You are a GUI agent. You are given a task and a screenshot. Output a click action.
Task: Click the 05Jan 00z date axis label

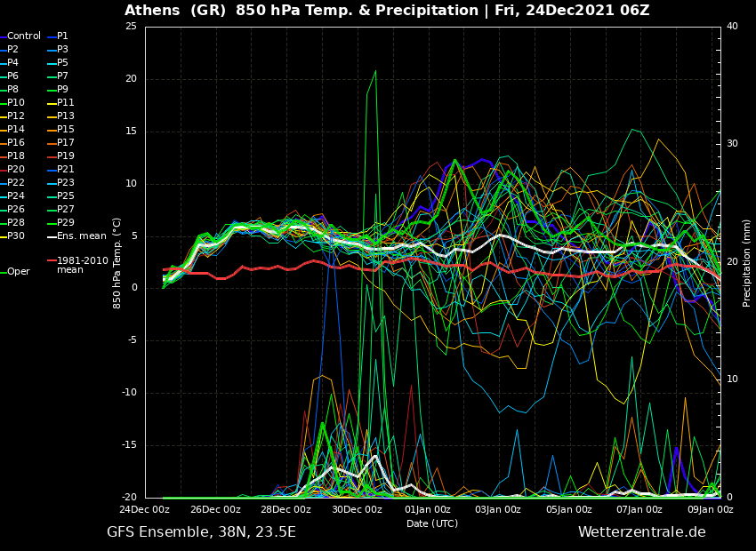(568, 510)
